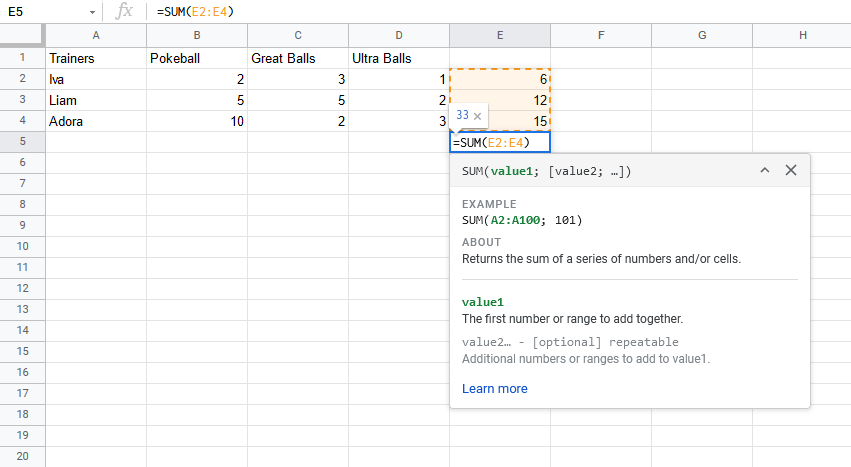Select column F header
Image resolution: width=851 pixels, height=467 pixels.
click(x=600, y=35)
